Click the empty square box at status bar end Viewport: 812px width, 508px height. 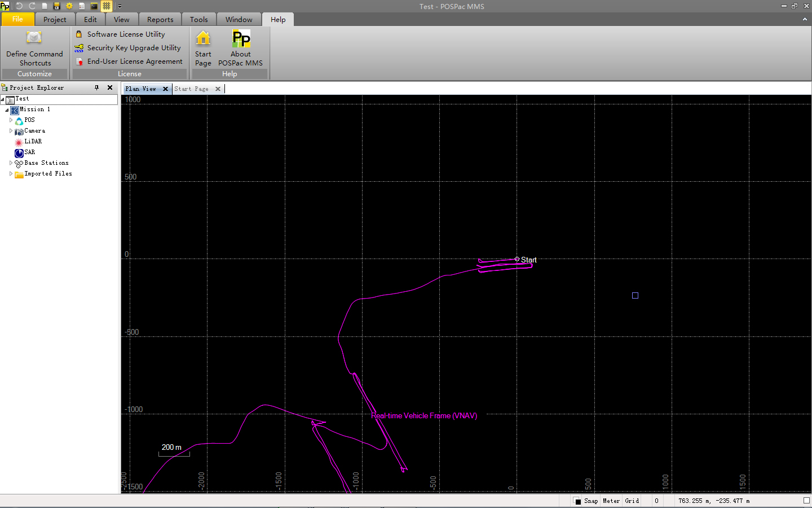click(806, 501)
